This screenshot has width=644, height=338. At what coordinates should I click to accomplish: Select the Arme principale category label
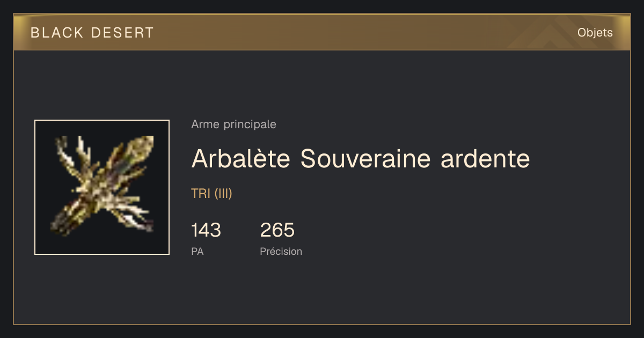pos(233,124)
